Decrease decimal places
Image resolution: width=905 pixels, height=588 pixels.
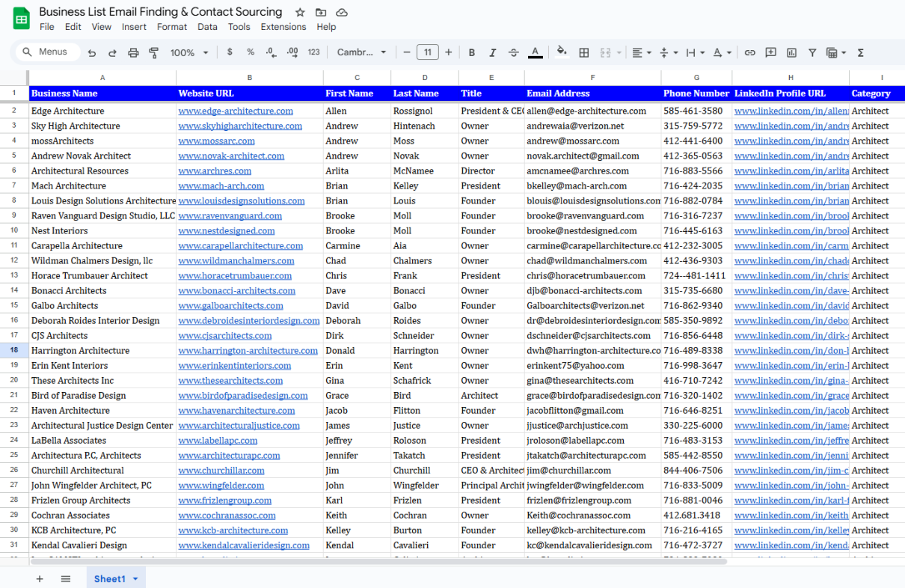271,52
